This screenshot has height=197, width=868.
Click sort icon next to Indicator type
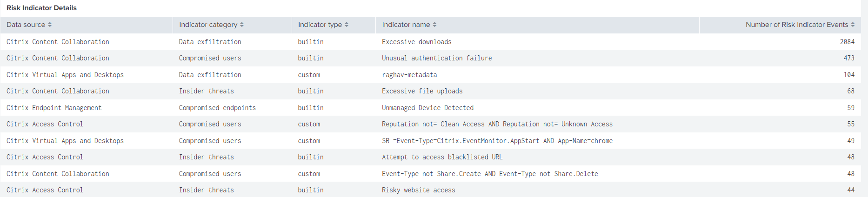(x=347, y=25)
